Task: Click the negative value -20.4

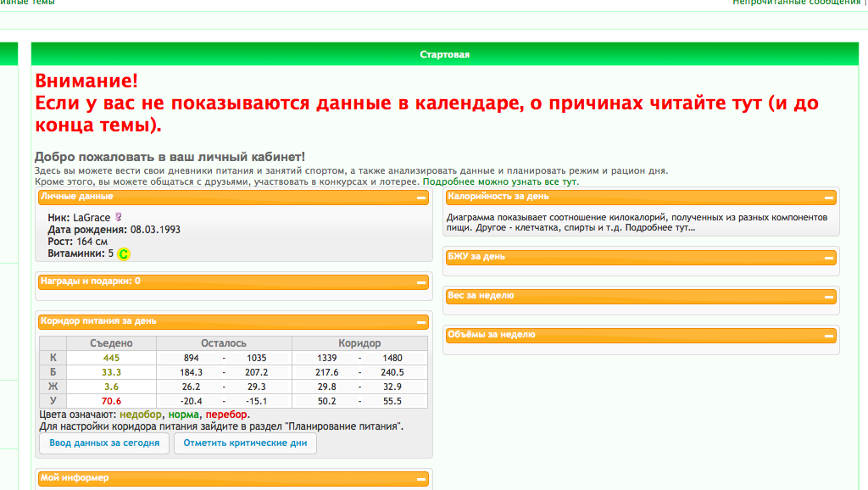Action: coord(191,401)
